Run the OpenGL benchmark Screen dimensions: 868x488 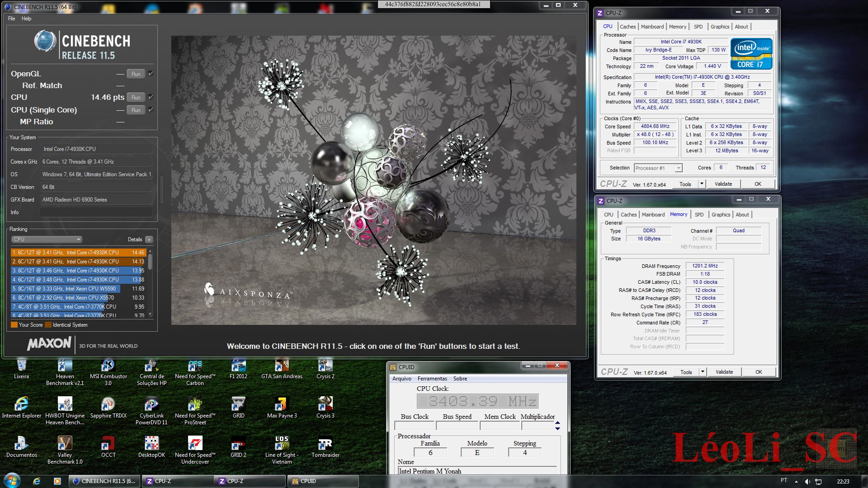(136, 74)
